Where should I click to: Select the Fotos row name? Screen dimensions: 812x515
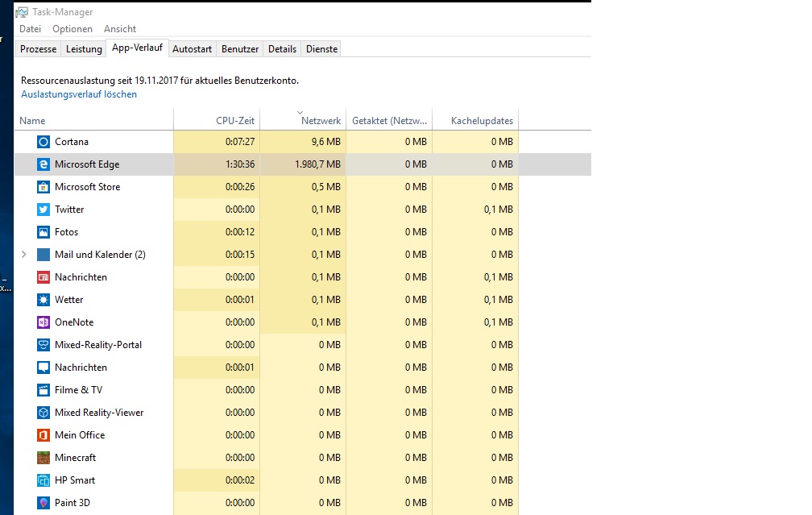[x=66, y=232]
